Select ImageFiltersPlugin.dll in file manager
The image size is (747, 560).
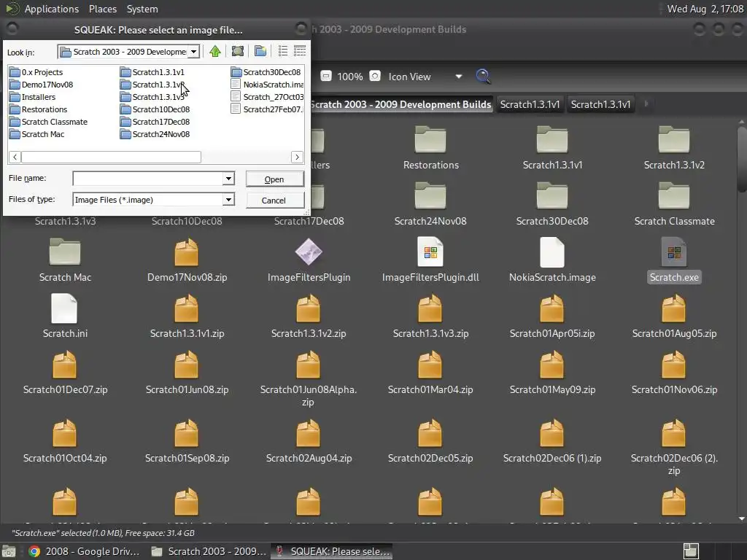click(430, 260)
